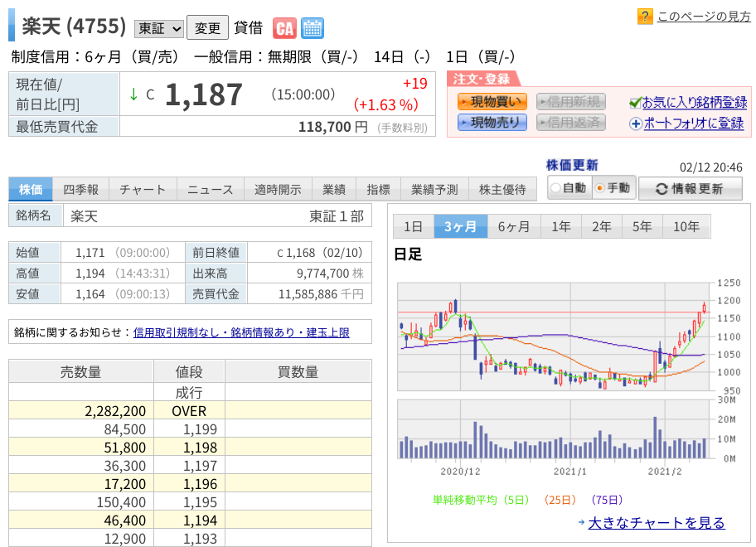756x547 pixels.
Task: Click the 最低売買代金 value 118,700 円
Action: click(x=332, y=127)
